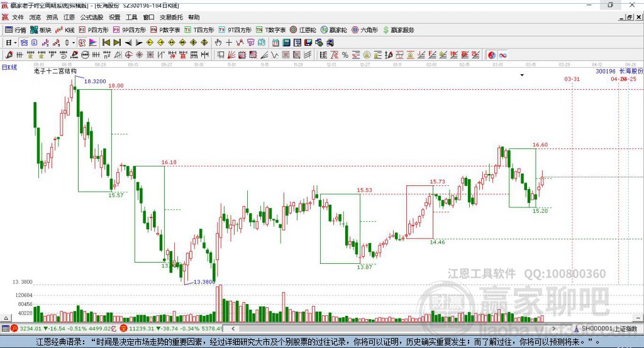644x348 pixels.
Task: Click the 深 Shenzhen index status icon
Action: [x=124, y=329]
